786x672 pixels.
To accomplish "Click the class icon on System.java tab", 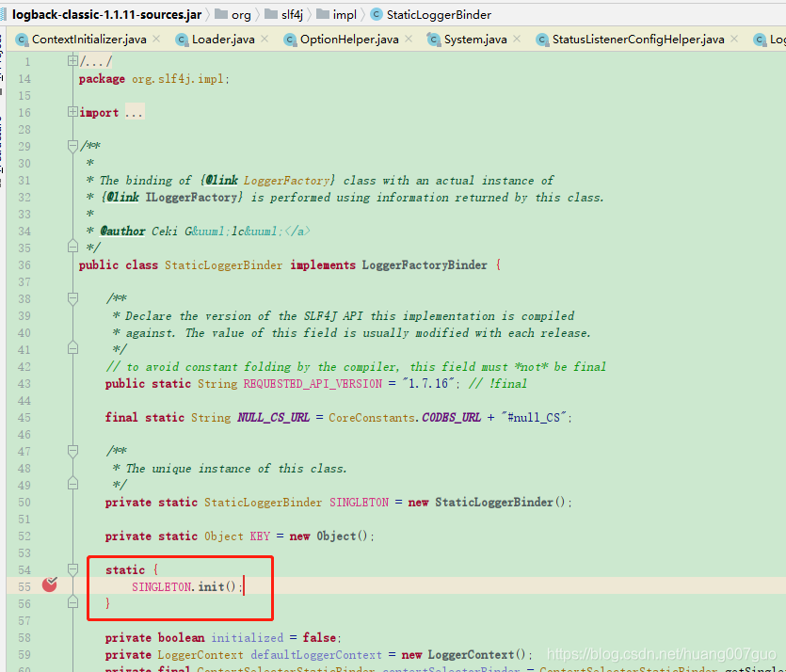I will pos(432,40).
